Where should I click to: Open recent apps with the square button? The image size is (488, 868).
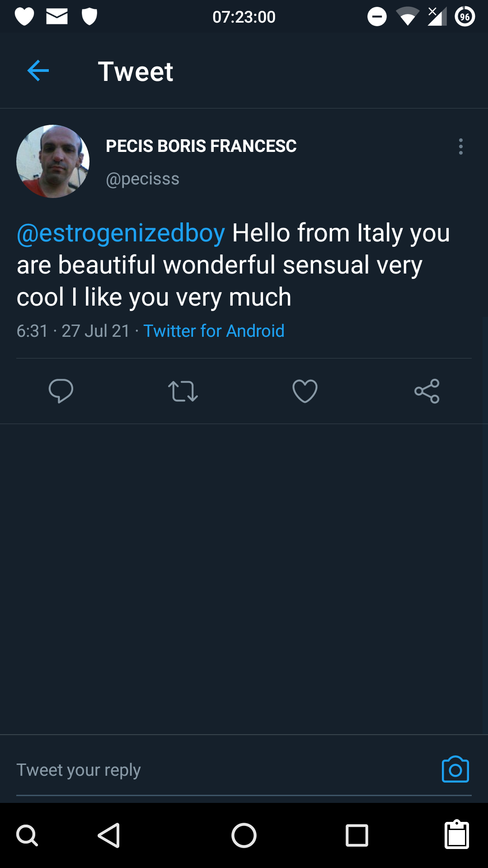(x=357, y=835)
